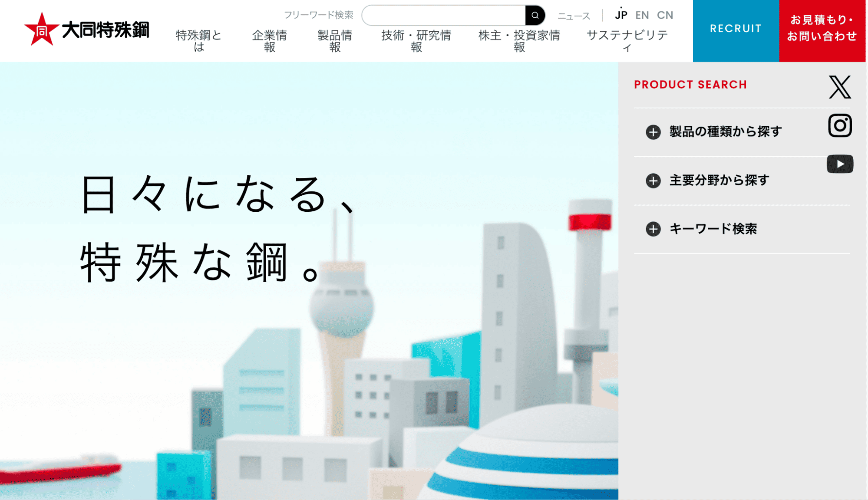
Task: Open サステナビリティ menu
Action: [627, 41]
